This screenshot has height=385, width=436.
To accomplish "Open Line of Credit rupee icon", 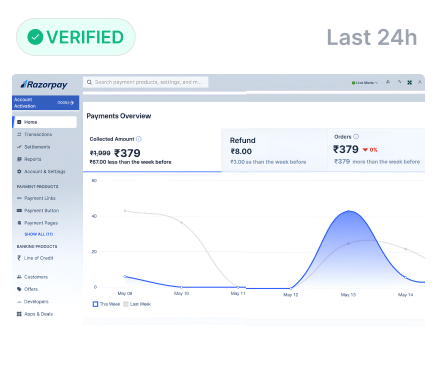I will (19, 258).
